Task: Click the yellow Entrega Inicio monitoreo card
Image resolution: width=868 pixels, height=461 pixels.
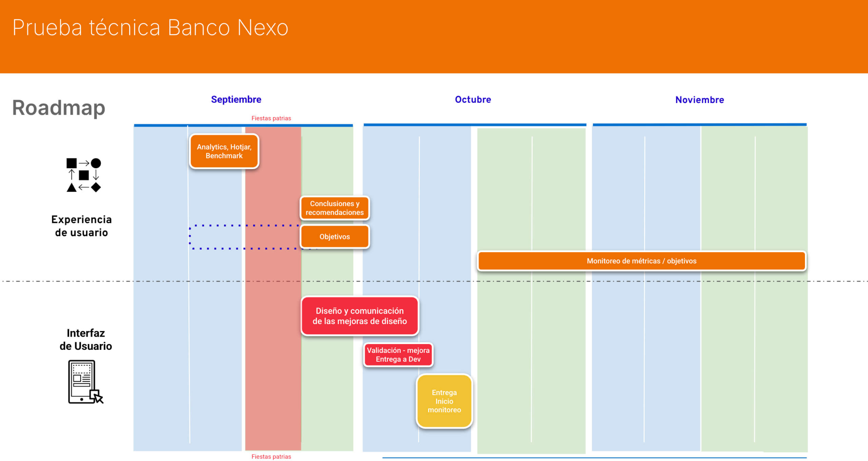Action: click(444, 401)
